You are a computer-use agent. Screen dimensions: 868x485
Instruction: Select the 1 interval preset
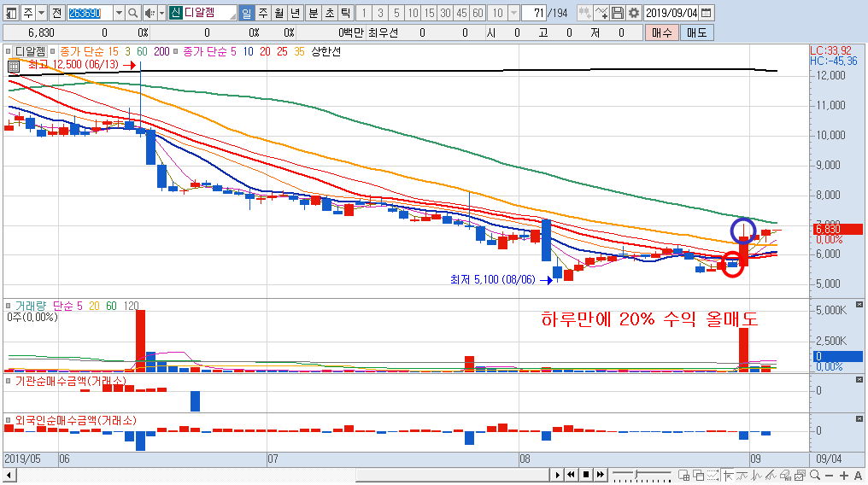point(364,13)
